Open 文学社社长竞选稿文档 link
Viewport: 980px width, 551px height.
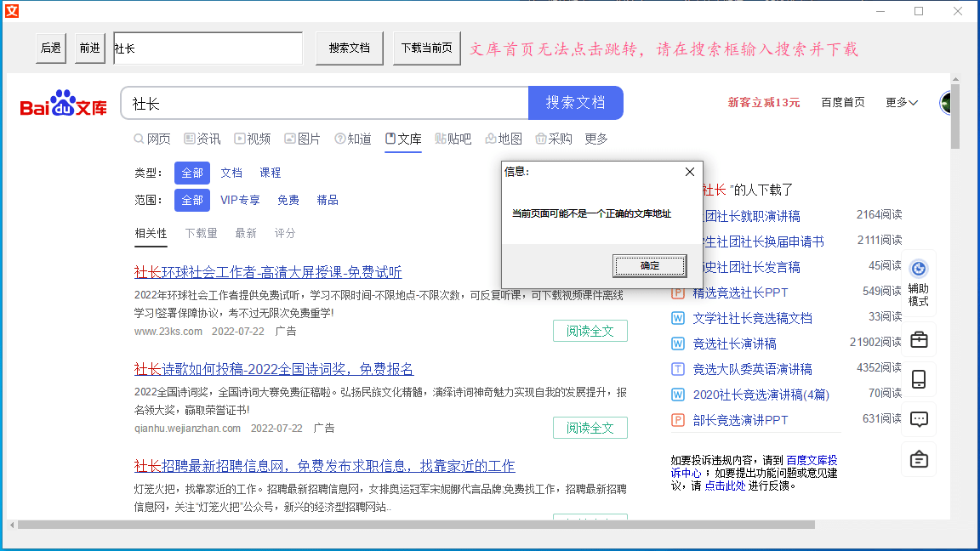click(753, 319)
